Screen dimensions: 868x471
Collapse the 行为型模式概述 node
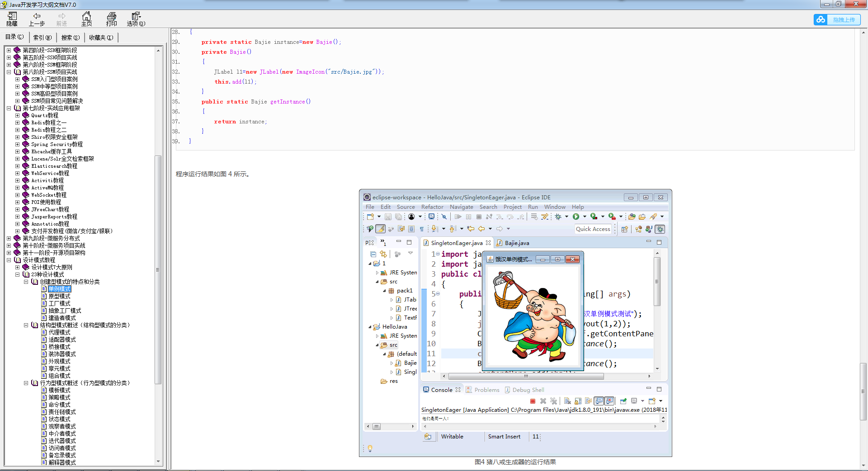[x=26, y=383]
